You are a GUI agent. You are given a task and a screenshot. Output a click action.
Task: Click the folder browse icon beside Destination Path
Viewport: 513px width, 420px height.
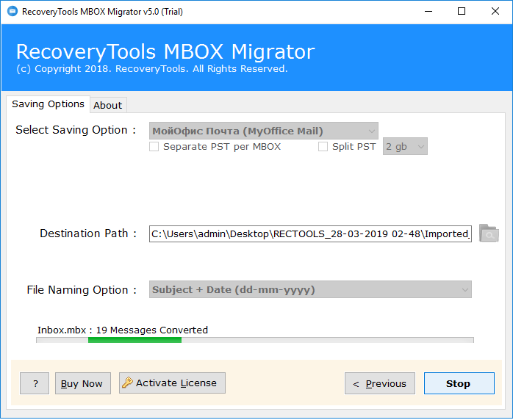click(x=489, y=233)
